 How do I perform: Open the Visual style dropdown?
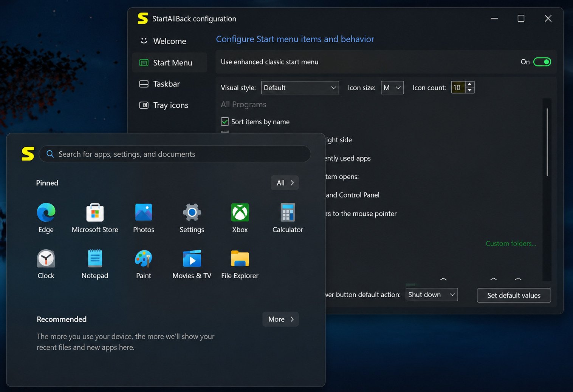(x=300, y=88)
